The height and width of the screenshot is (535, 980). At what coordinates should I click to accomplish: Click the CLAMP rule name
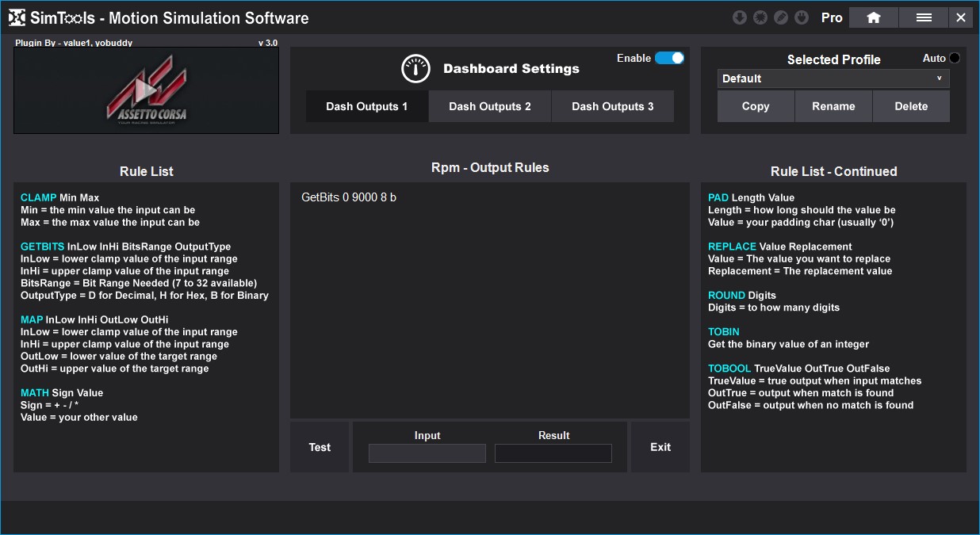[x=39, y=198]
